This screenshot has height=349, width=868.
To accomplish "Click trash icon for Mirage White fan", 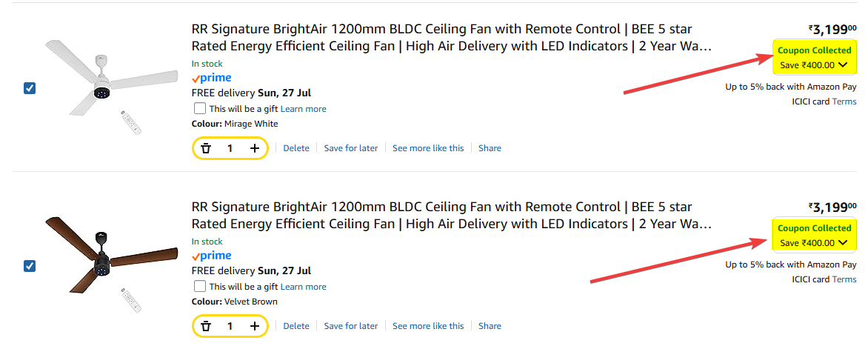I will [x=206, y=148].
